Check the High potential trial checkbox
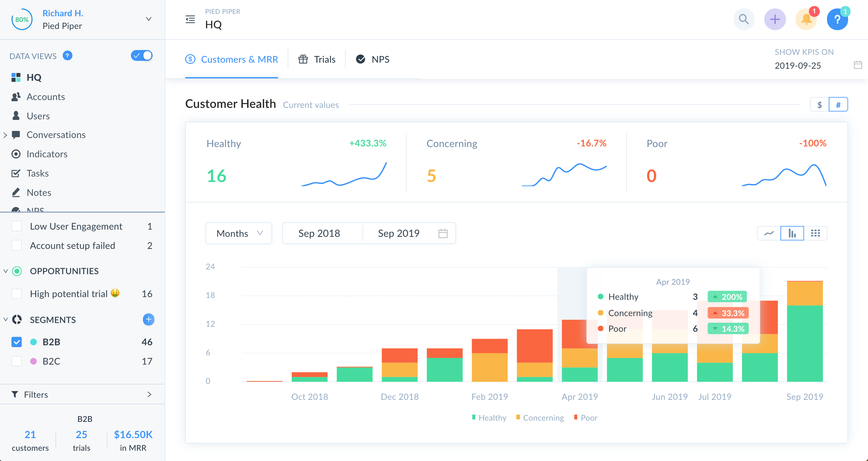 pos(17,294)
